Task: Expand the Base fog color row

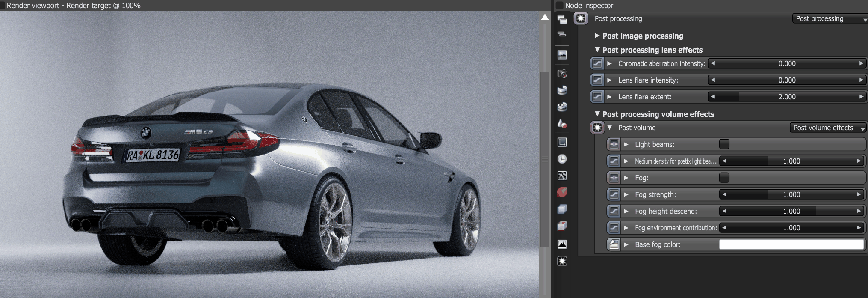Action: click(626, 244)
